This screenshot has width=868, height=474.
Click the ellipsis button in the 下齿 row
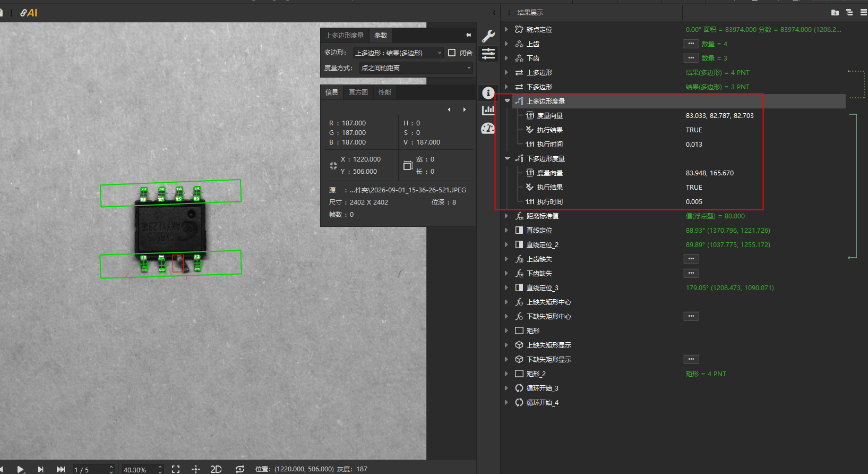pos(691,58)
